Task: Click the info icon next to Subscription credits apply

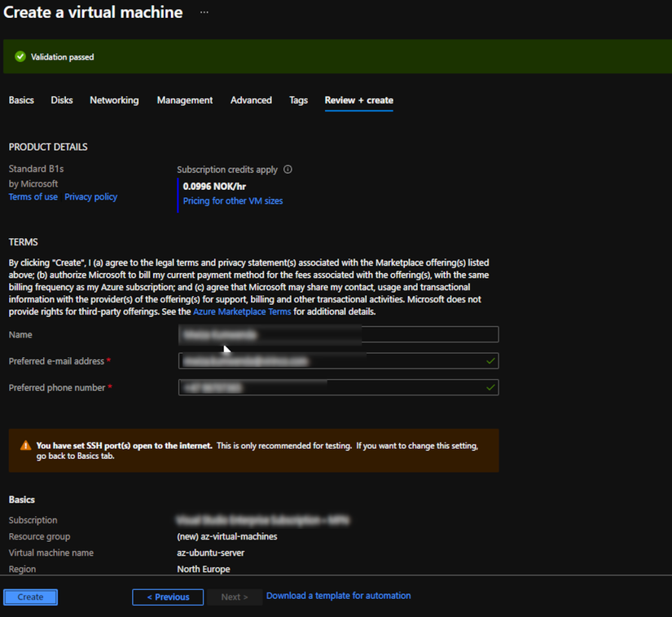Action: pyautogui.click(x=288, y=170)
